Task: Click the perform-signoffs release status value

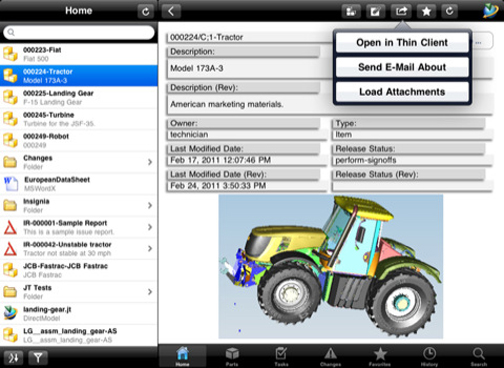Action: (x=366, y=160)
